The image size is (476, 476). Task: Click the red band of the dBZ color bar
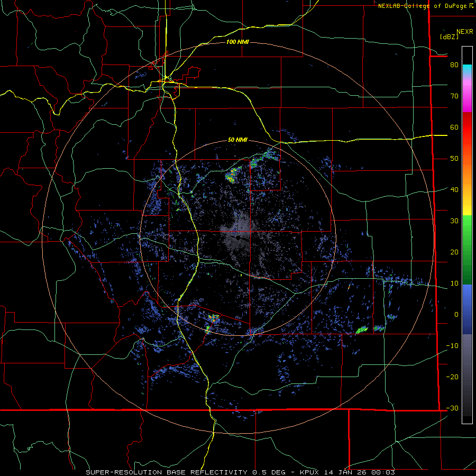(x=467, y=127)
